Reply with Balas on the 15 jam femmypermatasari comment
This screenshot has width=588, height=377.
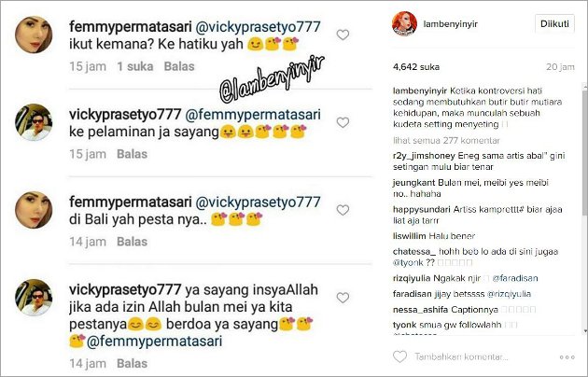coord(179,66)
